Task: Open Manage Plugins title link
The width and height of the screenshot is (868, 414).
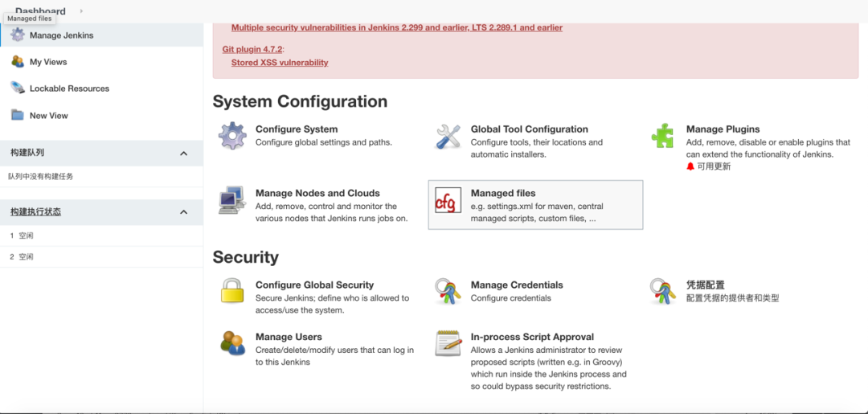Action: tap(723, 129)
